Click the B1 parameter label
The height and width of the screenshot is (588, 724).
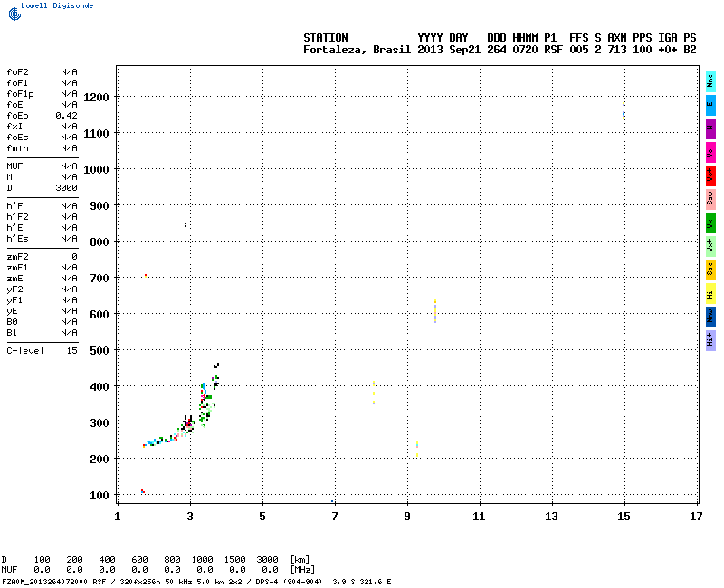click(x=12, y=333)
